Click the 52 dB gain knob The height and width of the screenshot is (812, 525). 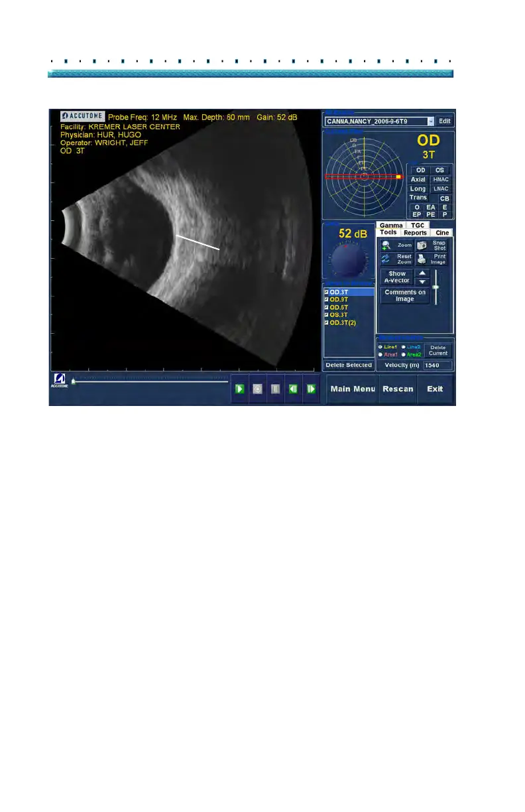pyautogui.click(x=349, y=259)
